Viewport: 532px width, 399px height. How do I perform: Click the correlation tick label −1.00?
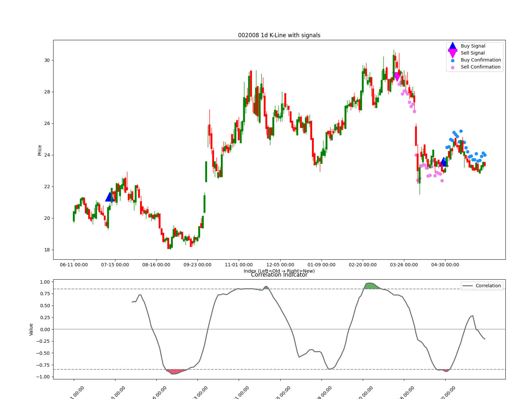43,377
